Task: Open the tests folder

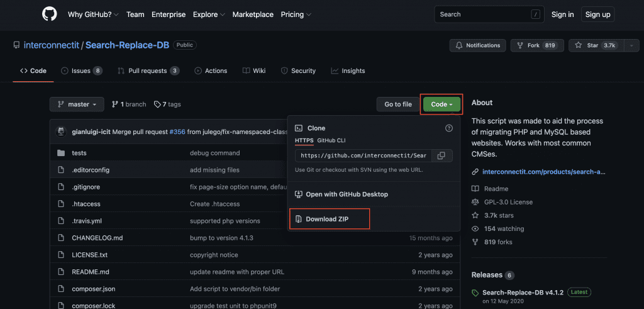Action: click(x=79, y=153)
